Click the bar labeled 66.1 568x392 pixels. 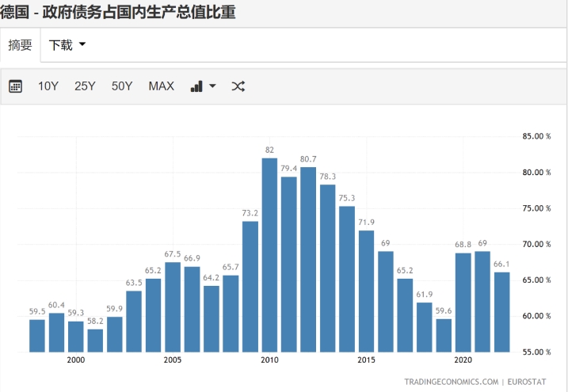point(501,312)
